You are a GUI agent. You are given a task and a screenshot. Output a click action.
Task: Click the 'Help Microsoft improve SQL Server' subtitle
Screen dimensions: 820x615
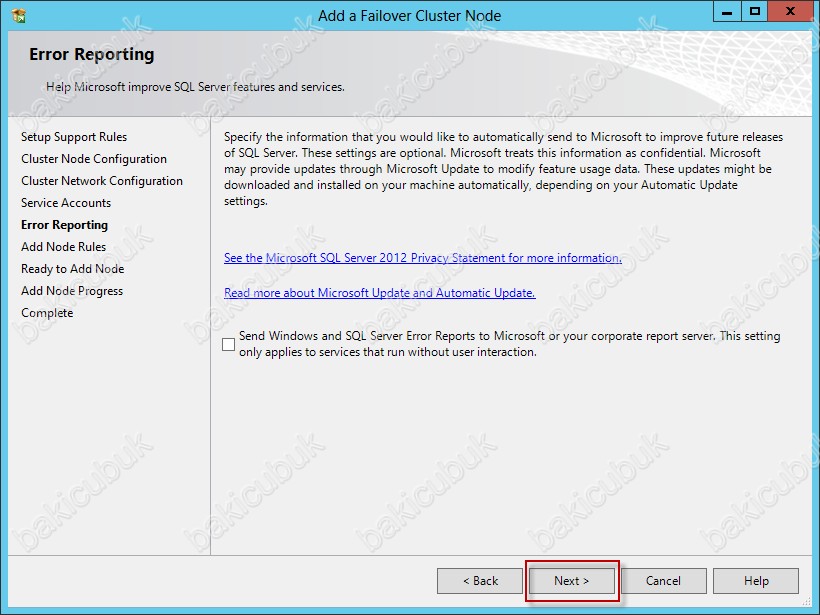coord(195,87)
